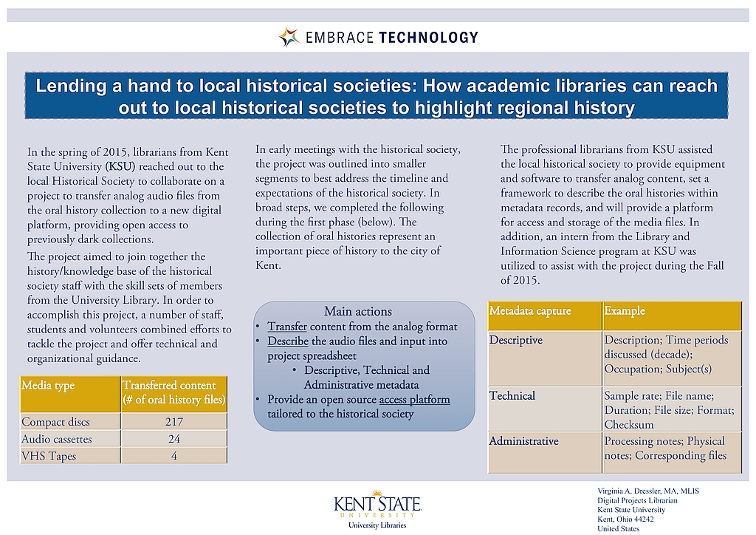Click the Media type column header
This screenshot has height=535, width=756.
49,386
